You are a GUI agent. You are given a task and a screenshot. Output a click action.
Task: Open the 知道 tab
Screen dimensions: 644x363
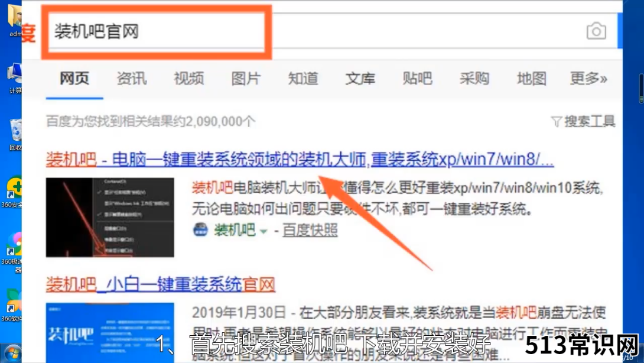tap(303, 78)
